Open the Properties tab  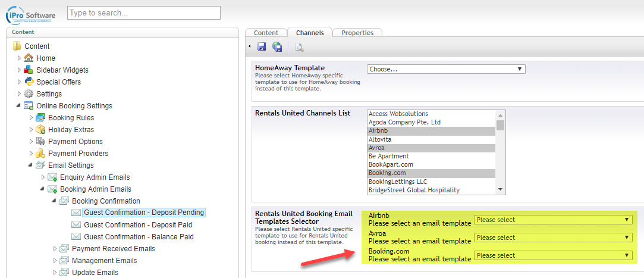pos(357,33)
